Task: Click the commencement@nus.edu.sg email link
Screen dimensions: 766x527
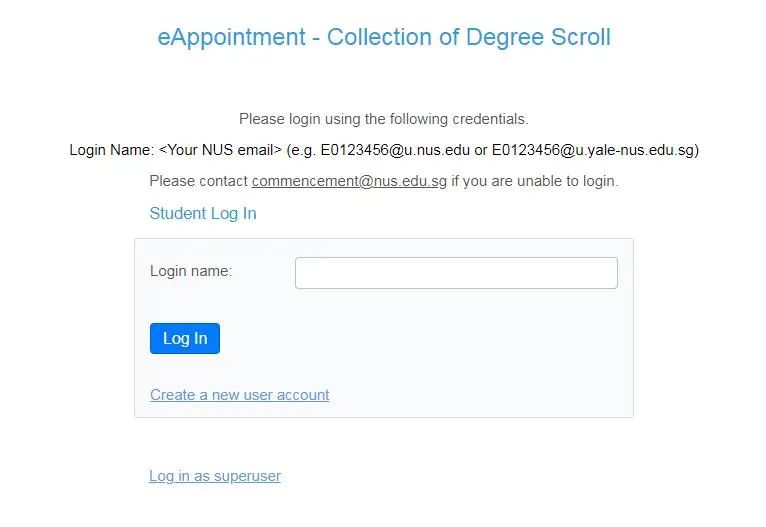Action: 349,181
